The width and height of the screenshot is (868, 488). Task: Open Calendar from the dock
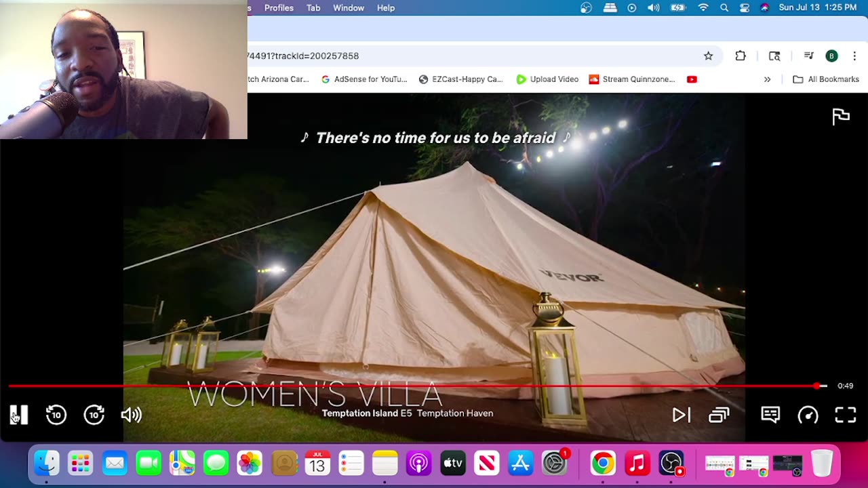(x=317, y=464)
